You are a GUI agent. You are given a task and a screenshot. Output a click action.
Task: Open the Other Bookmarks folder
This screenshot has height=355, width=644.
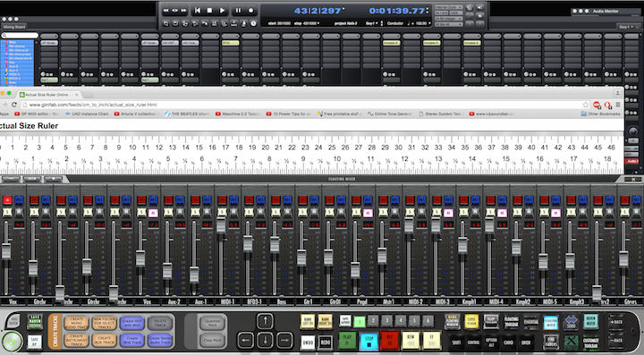click(600, 114)
